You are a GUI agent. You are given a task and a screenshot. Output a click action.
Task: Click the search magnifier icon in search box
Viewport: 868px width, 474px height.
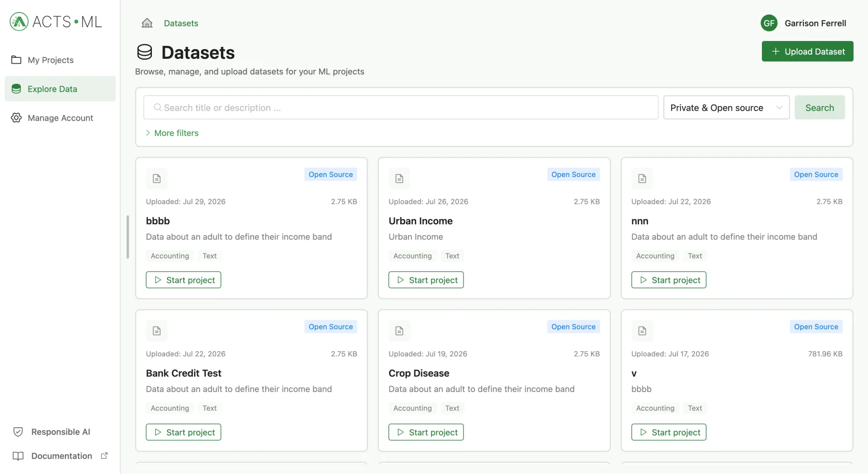click(158, 108)
